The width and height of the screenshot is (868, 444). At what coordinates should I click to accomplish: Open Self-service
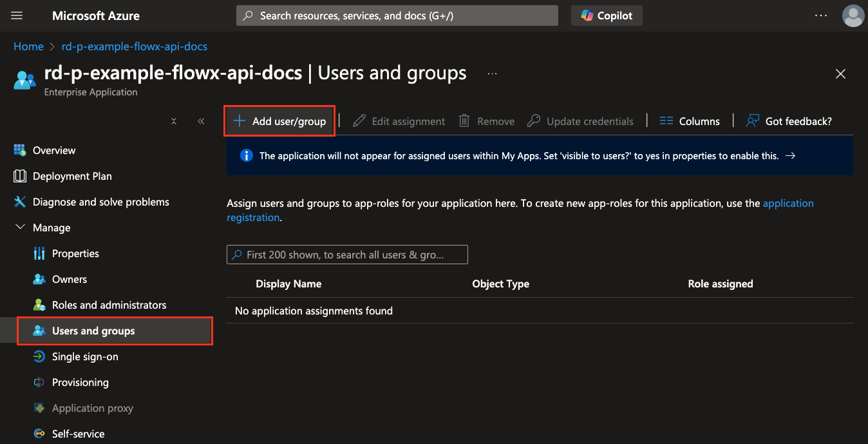tap(78, 434)
